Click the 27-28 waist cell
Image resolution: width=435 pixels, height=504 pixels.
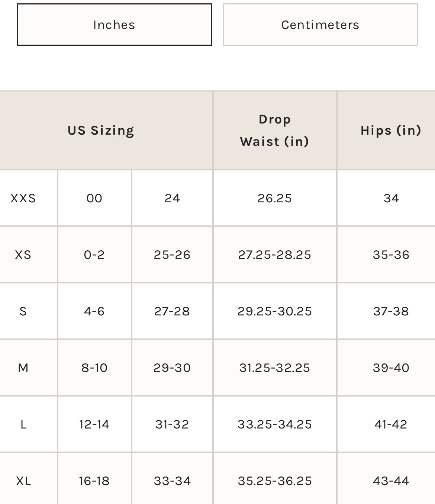pos(172,311)
